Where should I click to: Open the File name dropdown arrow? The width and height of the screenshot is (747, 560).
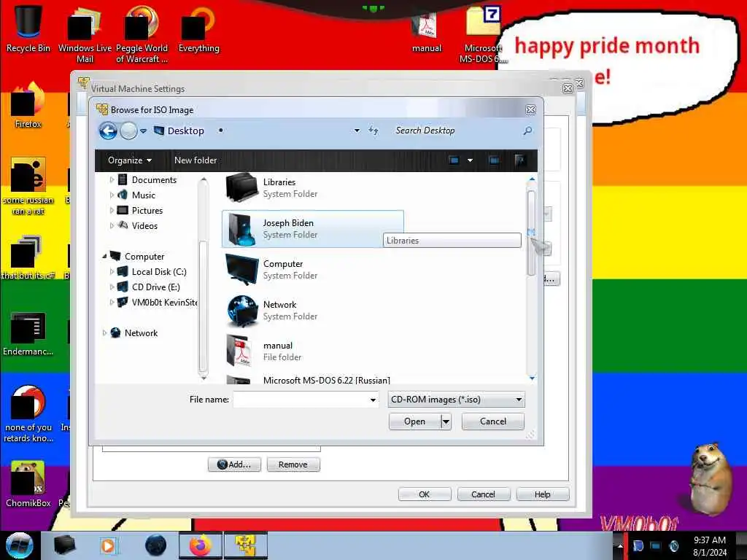point(373,400)
